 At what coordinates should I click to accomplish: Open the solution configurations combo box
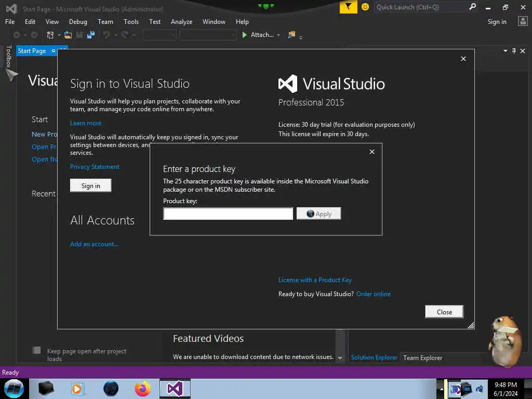pos(160,35)
